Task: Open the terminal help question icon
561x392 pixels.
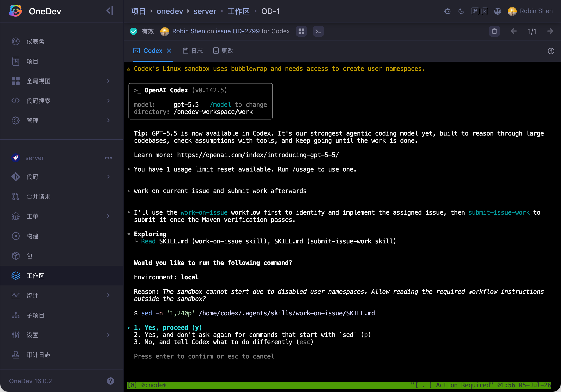Action: click(551, 51)
